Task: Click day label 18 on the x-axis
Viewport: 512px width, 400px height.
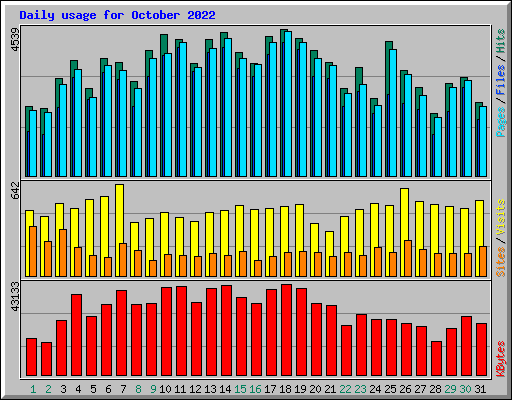Action: (x=285, y=389)
